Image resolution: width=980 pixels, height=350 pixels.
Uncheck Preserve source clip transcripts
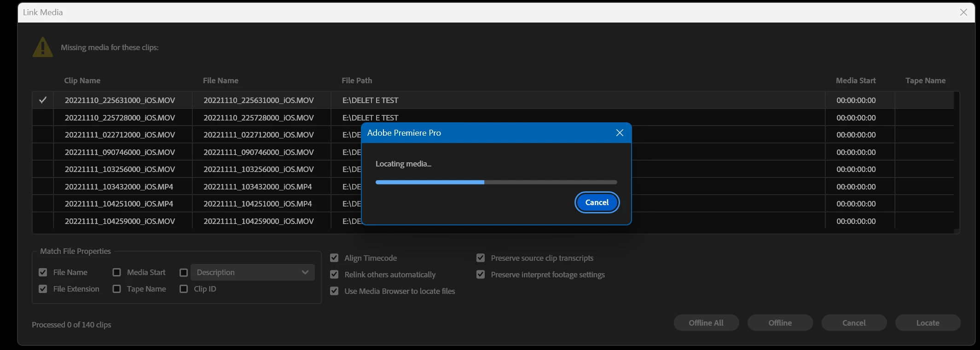coord(481,258)
